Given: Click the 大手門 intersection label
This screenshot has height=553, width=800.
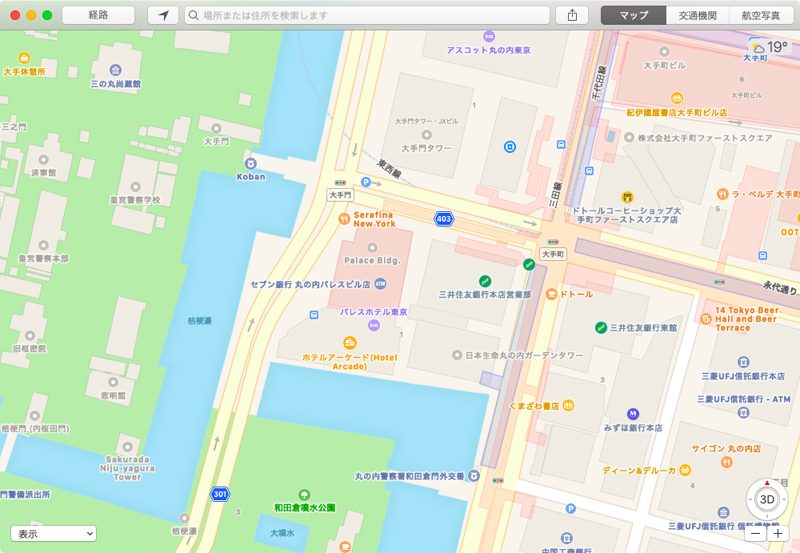Looking at the screenshot, I should pos(340,195).
